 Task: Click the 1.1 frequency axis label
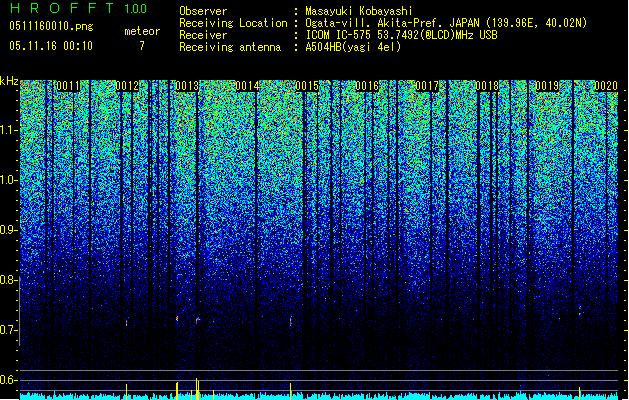9,130
